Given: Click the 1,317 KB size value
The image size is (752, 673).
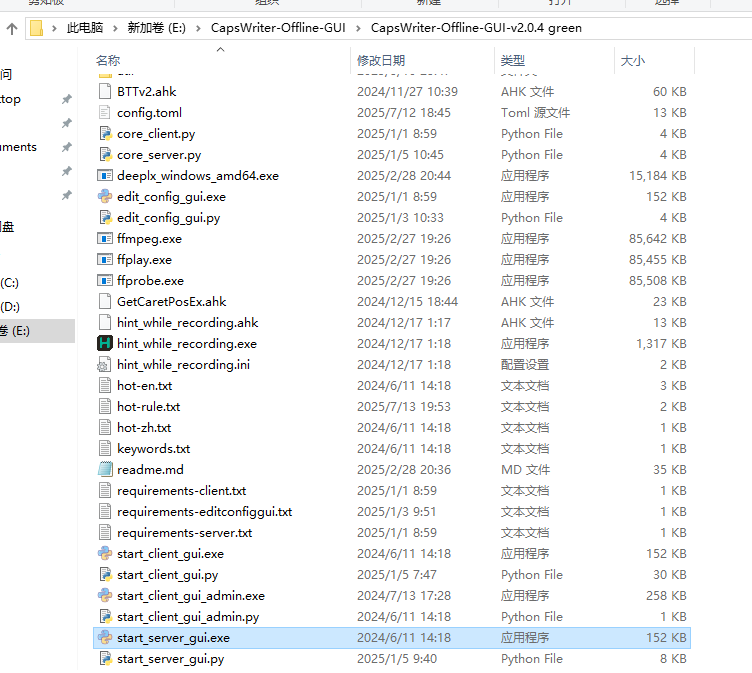Looking at the screenshot, I should pos(661,343).
